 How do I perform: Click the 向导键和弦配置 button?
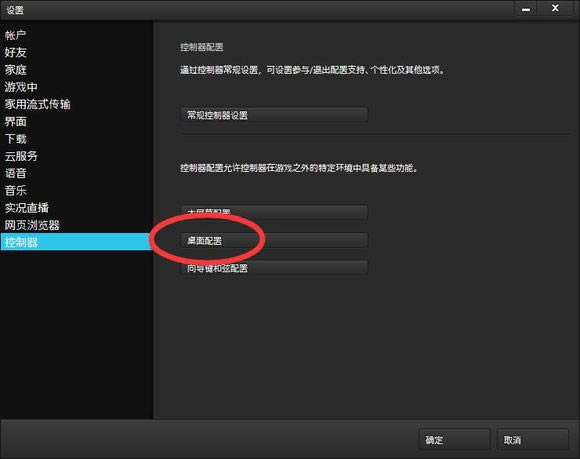tap(274, 268)
